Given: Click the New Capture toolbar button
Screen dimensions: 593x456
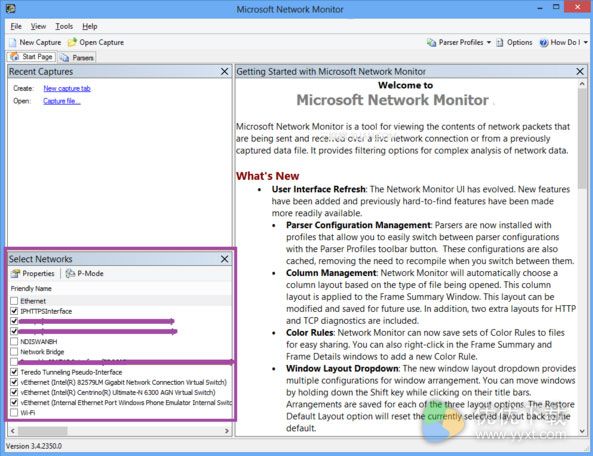Looking at the screenshot, I should click(35, 42).
